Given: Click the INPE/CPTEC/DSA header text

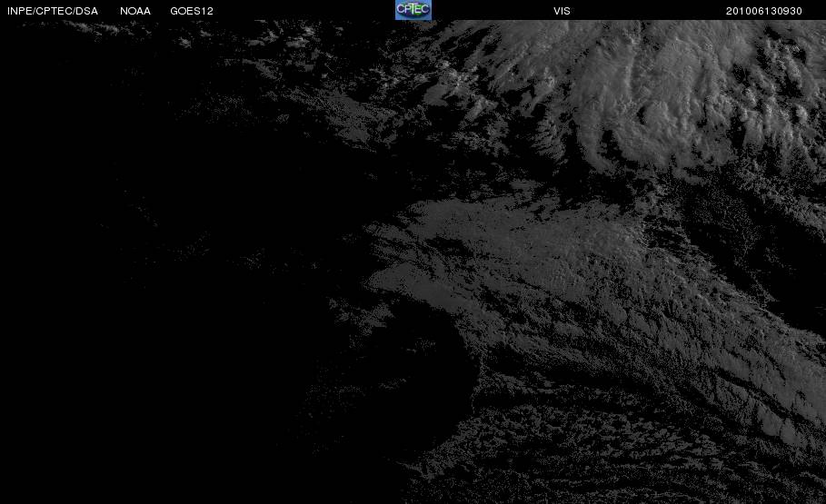Looking at the screenshot, I should coord(53,11).
